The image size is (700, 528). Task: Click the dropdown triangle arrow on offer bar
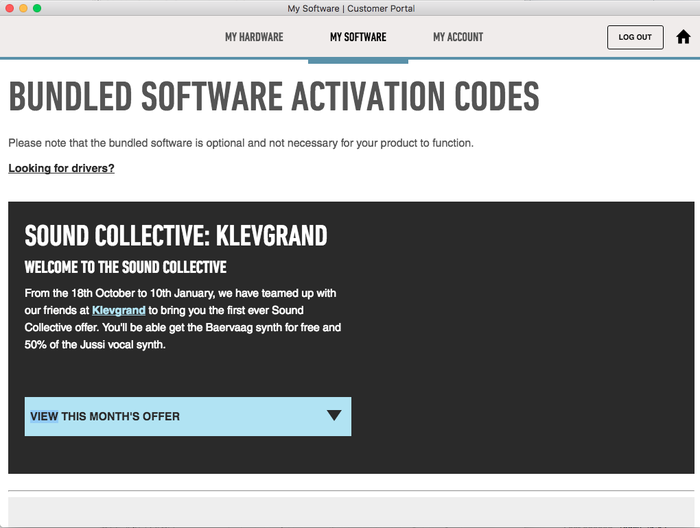coord(334,416)
